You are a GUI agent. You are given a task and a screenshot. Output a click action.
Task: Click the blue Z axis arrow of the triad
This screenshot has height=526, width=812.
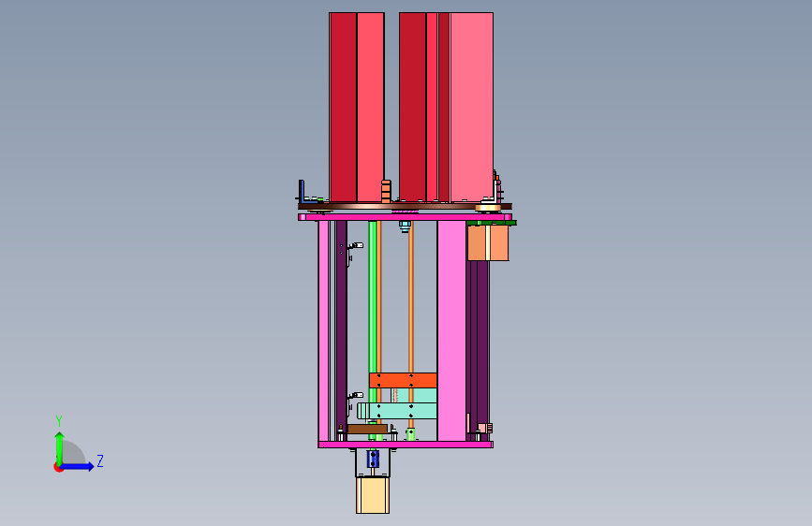(78, 466)
